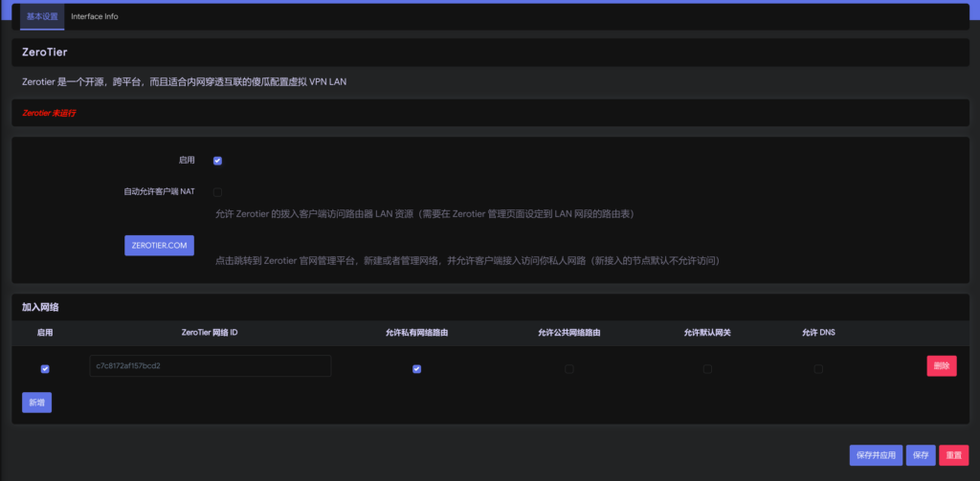Toggle 启用 checkbox in network row

tap(45, 369)
